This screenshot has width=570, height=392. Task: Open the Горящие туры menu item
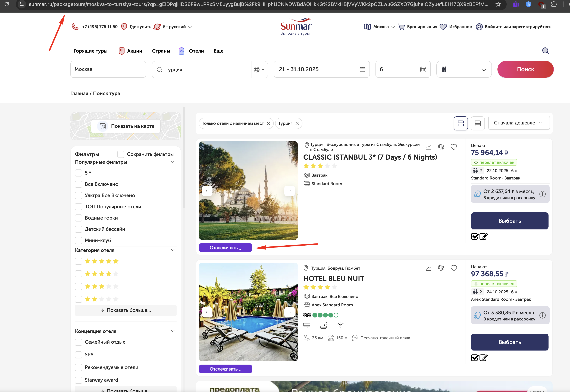click(90, 51)
